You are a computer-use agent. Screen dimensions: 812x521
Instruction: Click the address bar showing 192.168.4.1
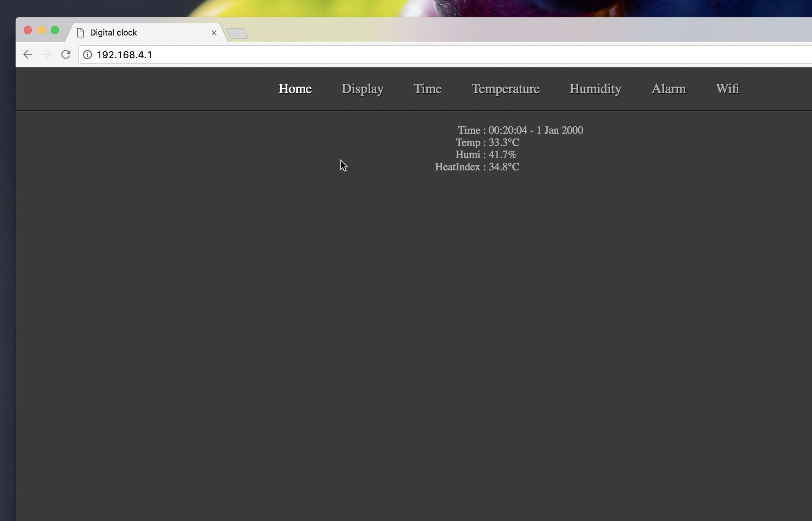tap(445, 55)
